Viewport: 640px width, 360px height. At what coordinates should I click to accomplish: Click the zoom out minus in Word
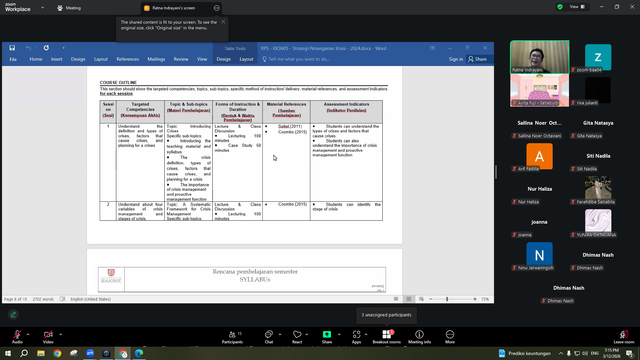click(x=431, y=299)
